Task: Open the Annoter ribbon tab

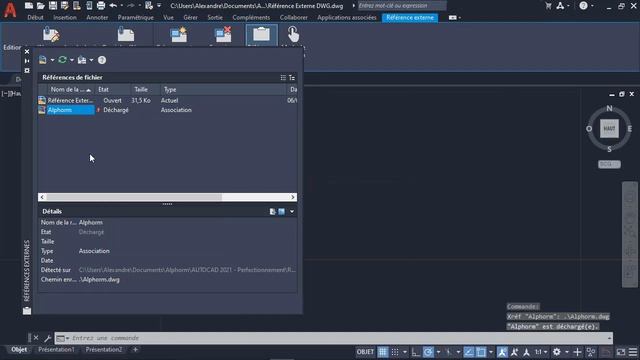Action: click(x=97, y=18)
